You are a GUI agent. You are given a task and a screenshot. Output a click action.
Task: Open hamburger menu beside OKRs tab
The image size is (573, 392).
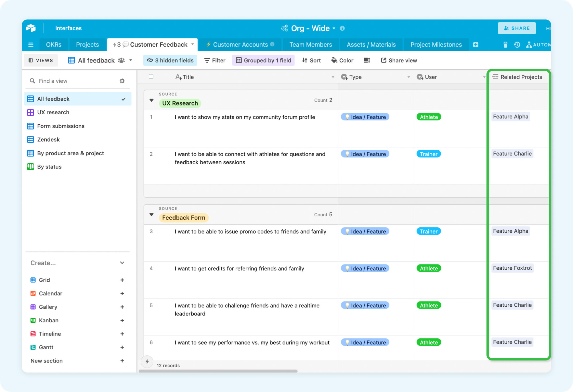pyautogui.click(x=31, y=45)
